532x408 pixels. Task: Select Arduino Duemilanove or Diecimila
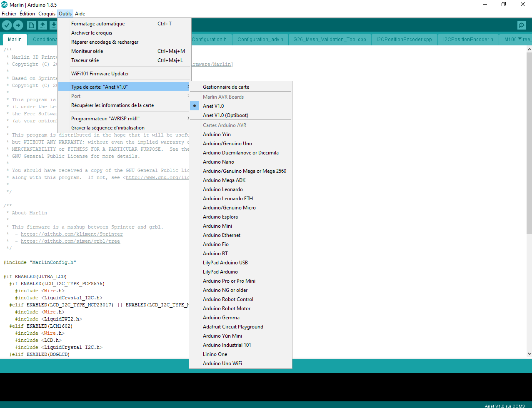point(240,153)
